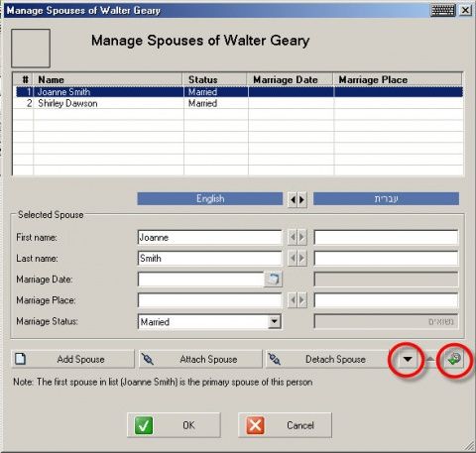Click the English First name field containing Joanne
This screenshot has width=476, height=453.
[x=209, y=238]
